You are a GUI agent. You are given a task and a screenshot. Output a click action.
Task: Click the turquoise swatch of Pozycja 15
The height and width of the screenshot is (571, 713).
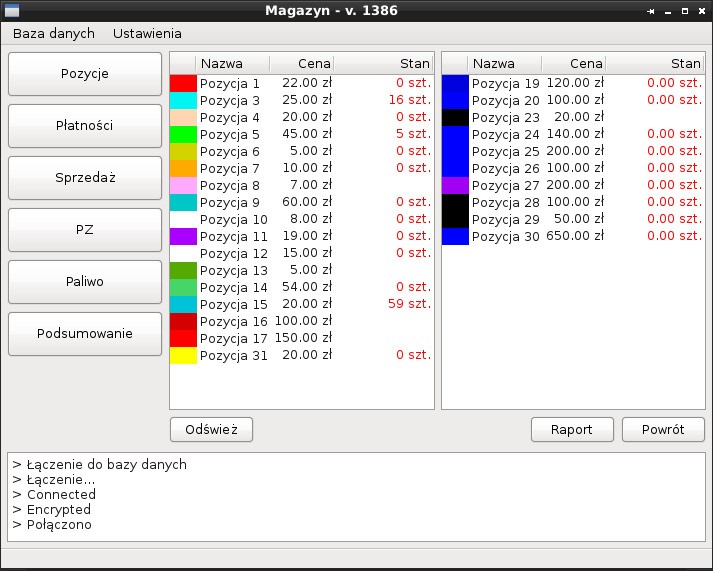tap(183, 304)
